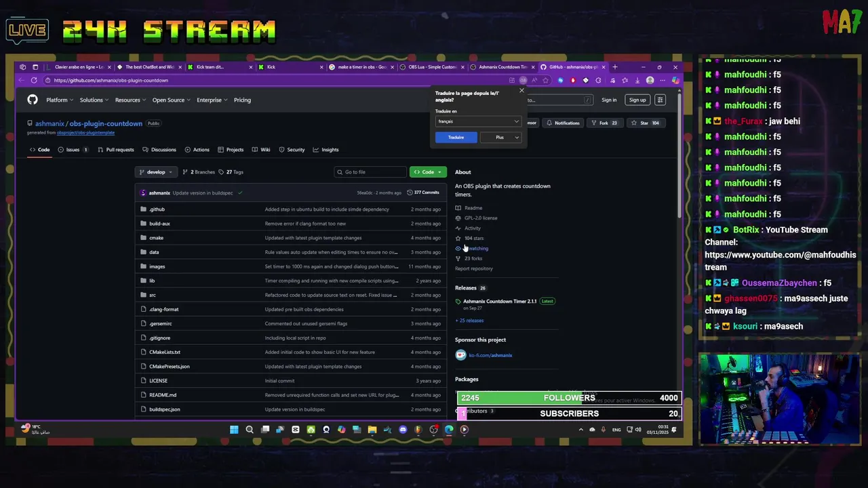Open Discord from the taskbar
The height and width of the screenshot is (488, 868).
[403, 430]
